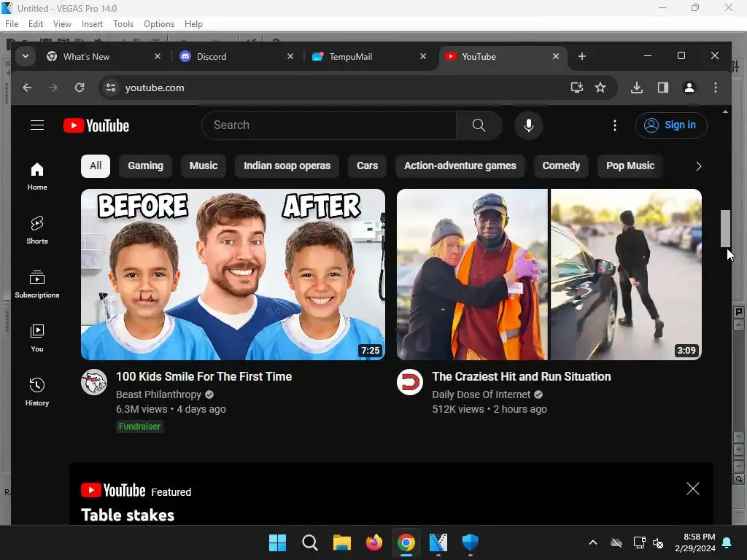Screen dimensions: 747x560
Task: Switch to the Discord tab
Action: (237, 56)
